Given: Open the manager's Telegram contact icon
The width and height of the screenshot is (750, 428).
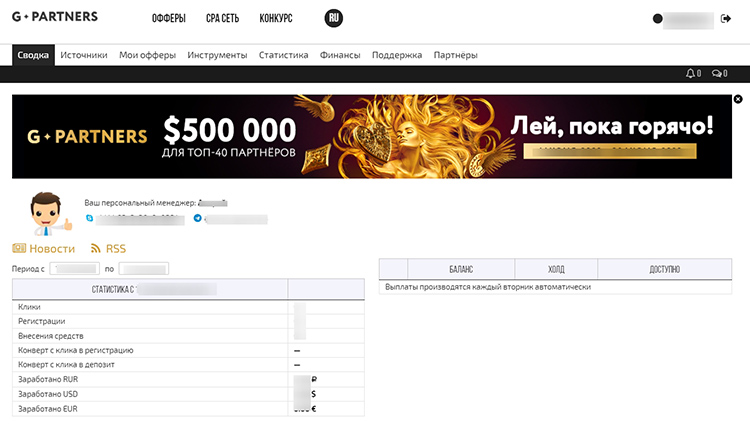Looking at the screenshot, I should (198, 218).
